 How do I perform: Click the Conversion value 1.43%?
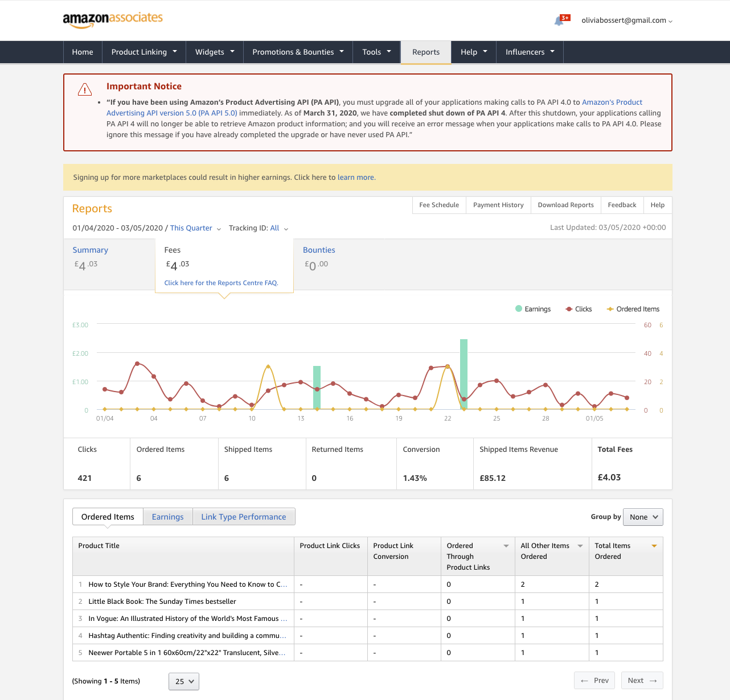pos(415,478)
